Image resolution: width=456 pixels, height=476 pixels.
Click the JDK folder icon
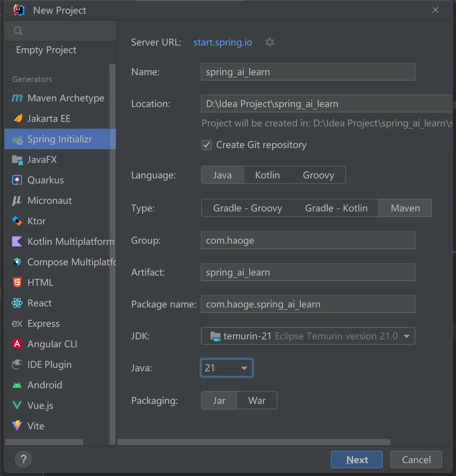215,336
